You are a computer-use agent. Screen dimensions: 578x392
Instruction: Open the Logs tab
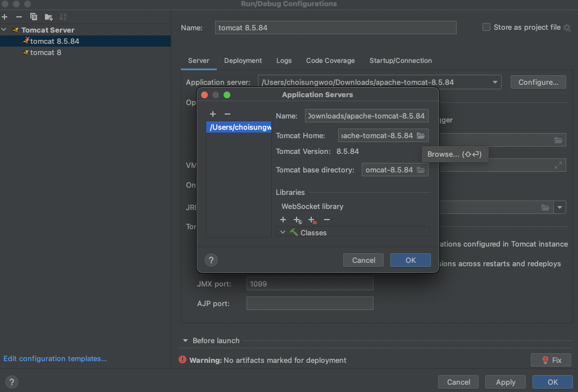click(284, 61)
